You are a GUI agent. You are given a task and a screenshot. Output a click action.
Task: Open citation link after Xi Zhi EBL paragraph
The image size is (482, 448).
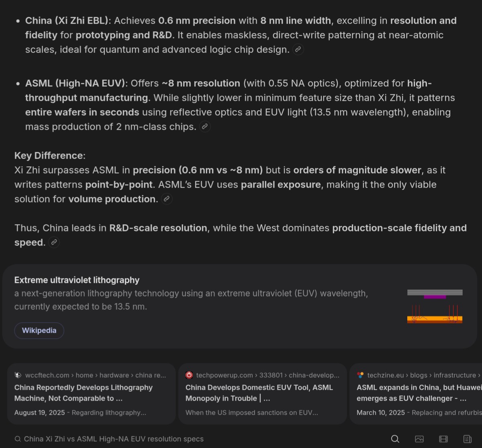(x=298, y=50)
